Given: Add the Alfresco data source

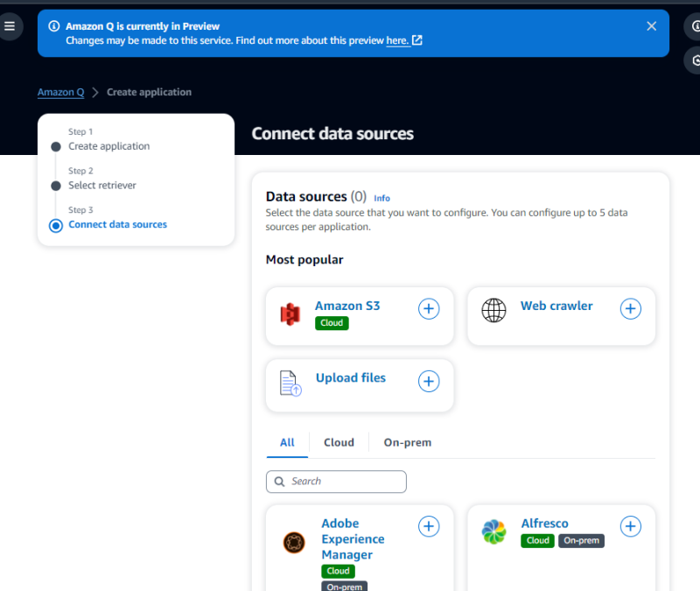Looking at the screenshot, I should click(x=630, y=526).
